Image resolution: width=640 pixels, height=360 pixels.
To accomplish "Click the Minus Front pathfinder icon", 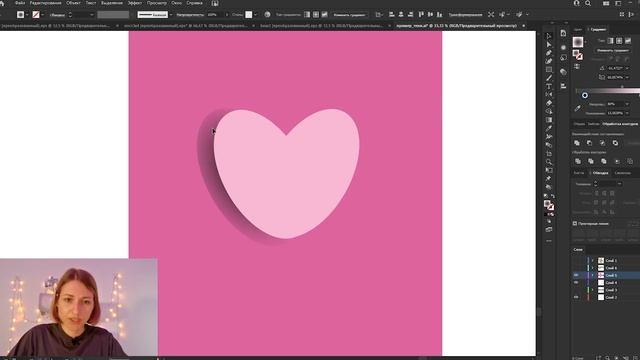I will [x=589, y=143].
